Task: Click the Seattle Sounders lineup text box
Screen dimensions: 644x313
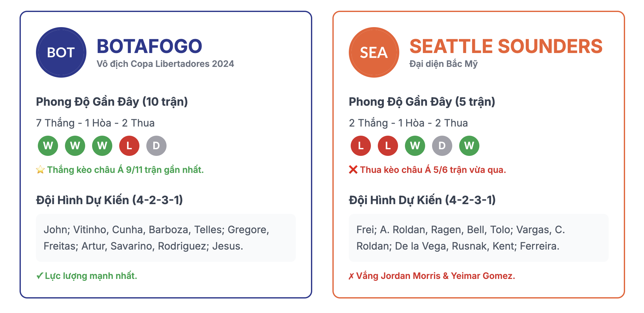Action: coord(479,238)
